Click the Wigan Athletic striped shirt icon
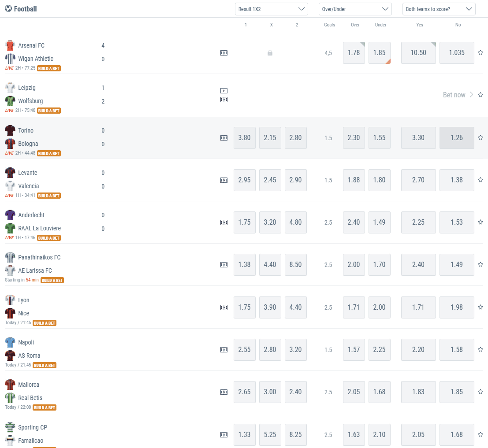Image resolution: width=488 pixels, height=448 pixels. [x=10, y=59]
